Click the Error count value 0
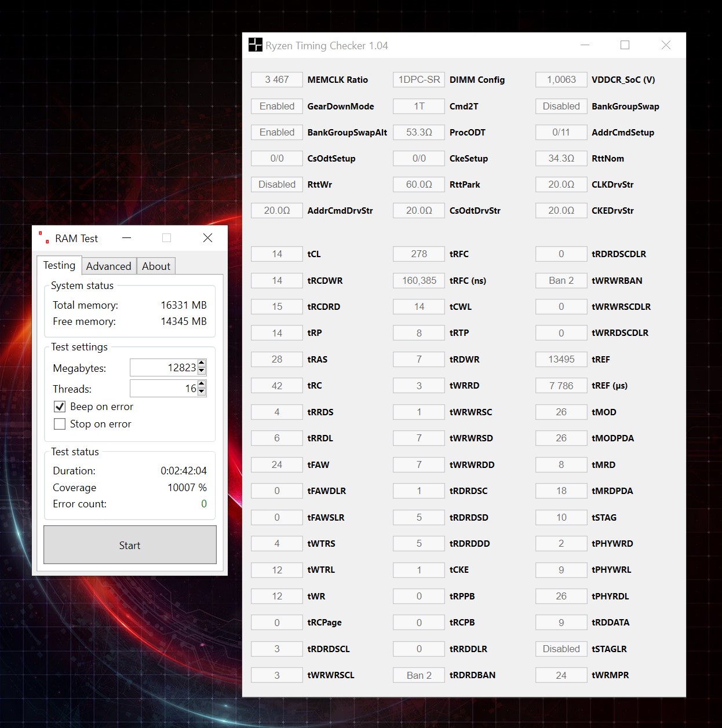722x728 pixels. click(x=204, y=504)
